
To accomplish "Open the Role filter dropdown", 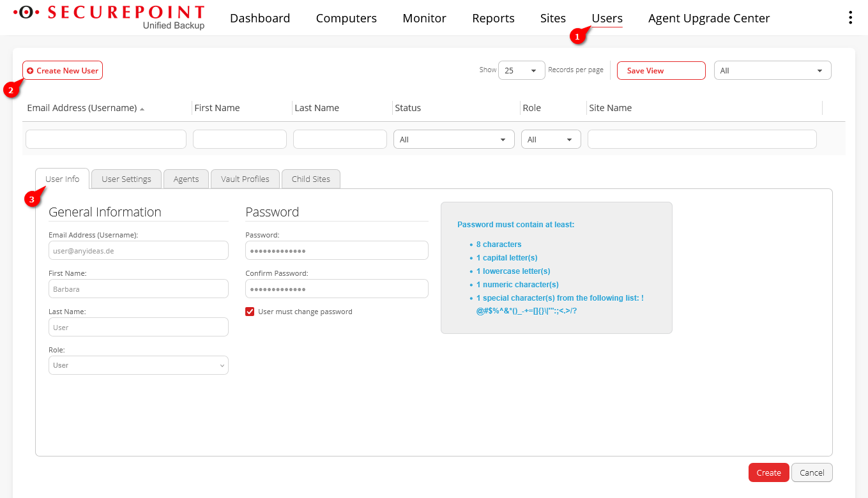I will pyautogui.click(x=551, y=139).
